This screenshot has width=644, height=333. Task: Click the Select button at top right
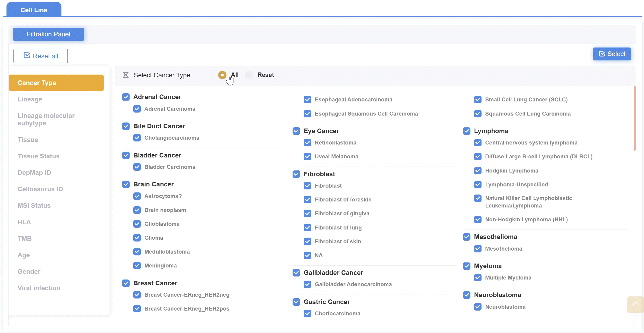[612, 54]
